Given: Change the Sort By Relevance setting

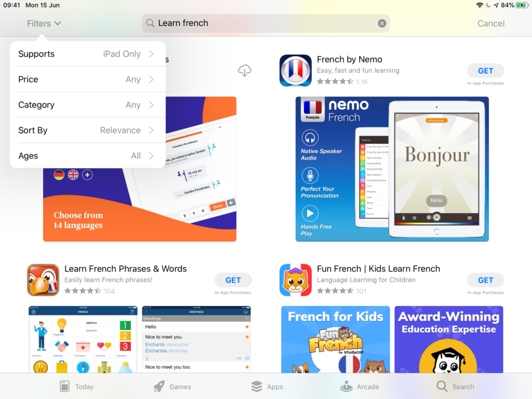Looking at the screenshot, I should click(x=87, y=130).
